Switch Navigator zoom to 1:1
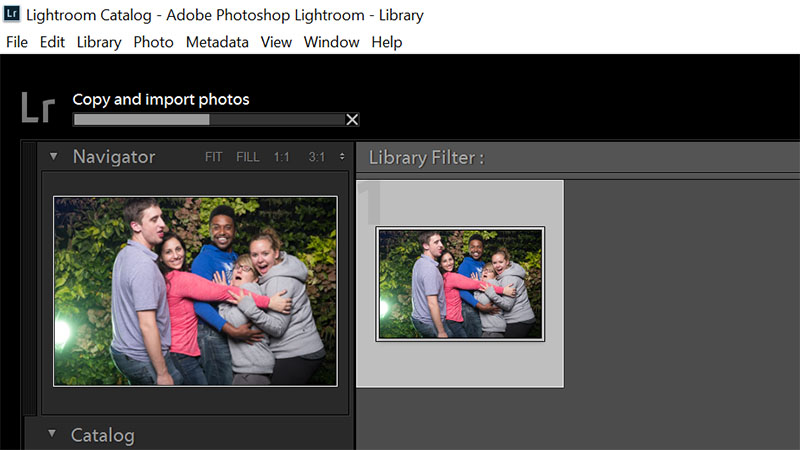The image size is (800, 450). click(x=283, y=157)
